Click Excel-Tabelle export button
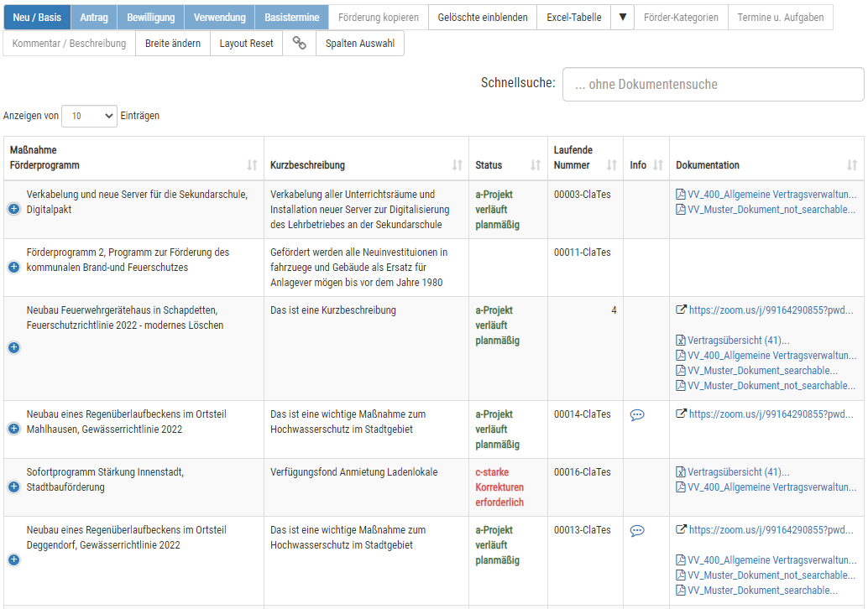This screenshot has height=609, width=868. click(x=574, y=17)
